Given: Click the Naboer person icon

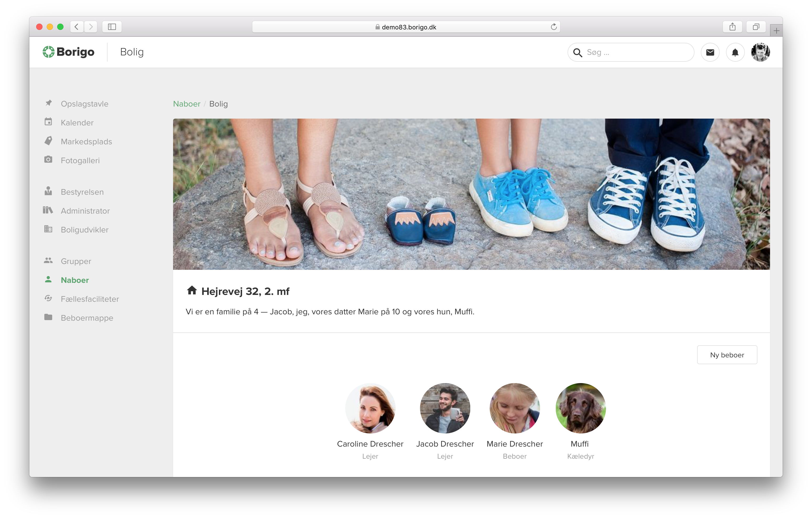Looking at the screenshot, I should 48,279.
